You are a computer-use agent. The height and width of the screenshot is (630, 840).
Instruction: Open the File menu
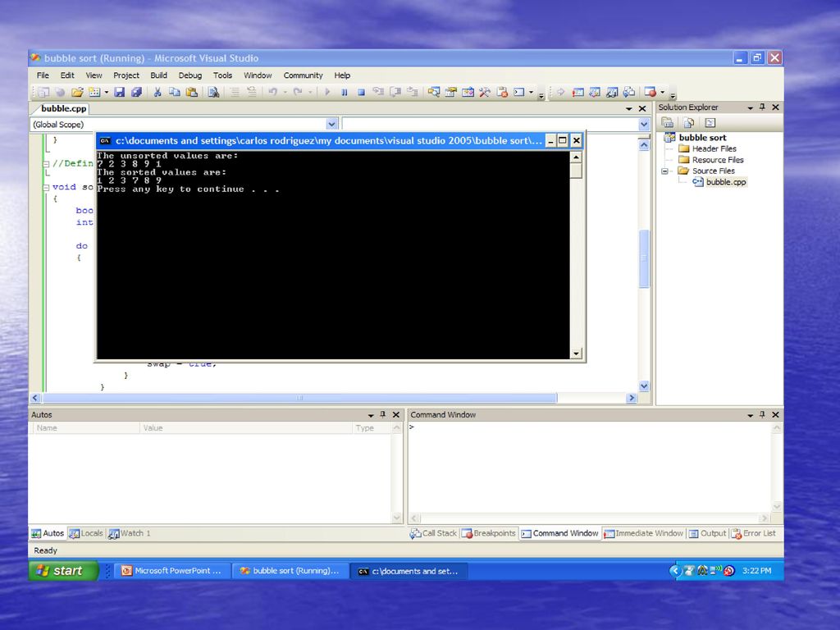43,75
